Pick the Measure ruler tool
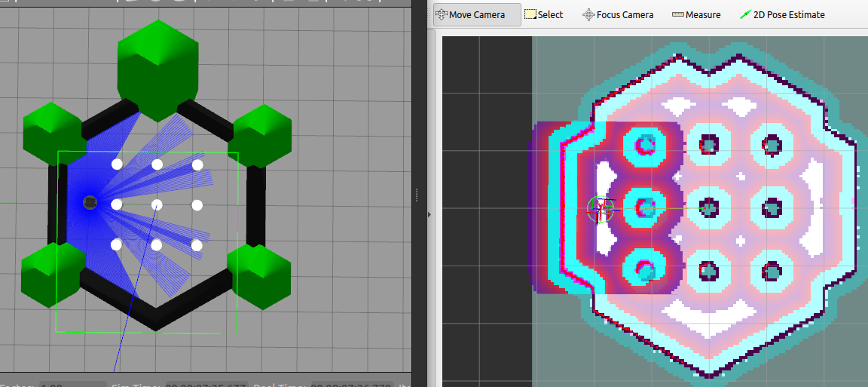Image resolution: width=868 pixels, height=387 pixels. coord(696,14)
